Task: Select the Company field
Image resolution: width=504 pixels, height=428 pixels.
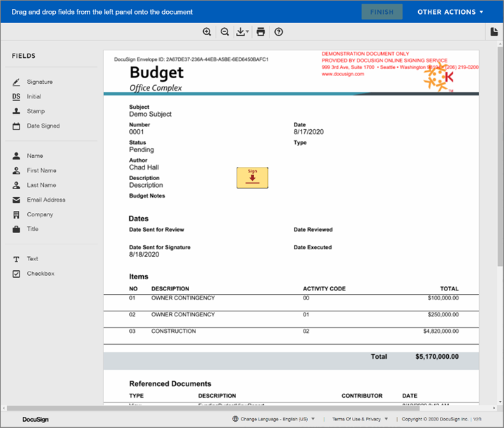Action: coord(40,215)
